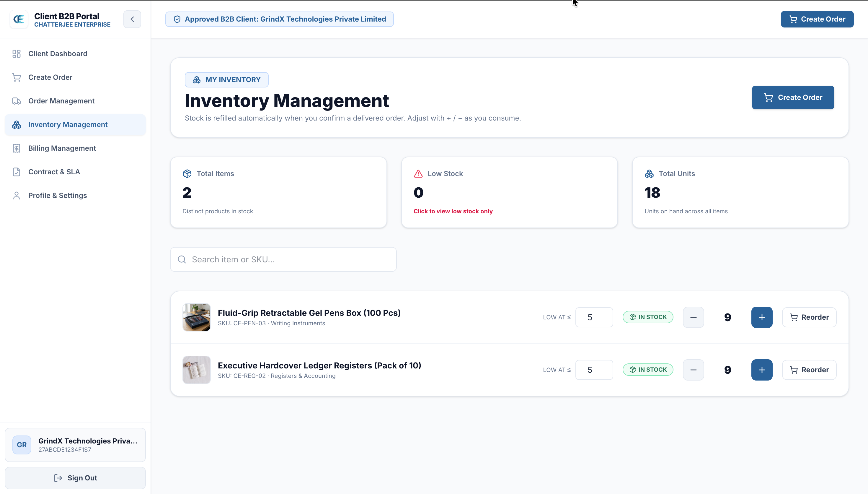Click the Low Stock warning triangle icon
The width and height of the screenshot is (868, 494).
coord(418,174)
